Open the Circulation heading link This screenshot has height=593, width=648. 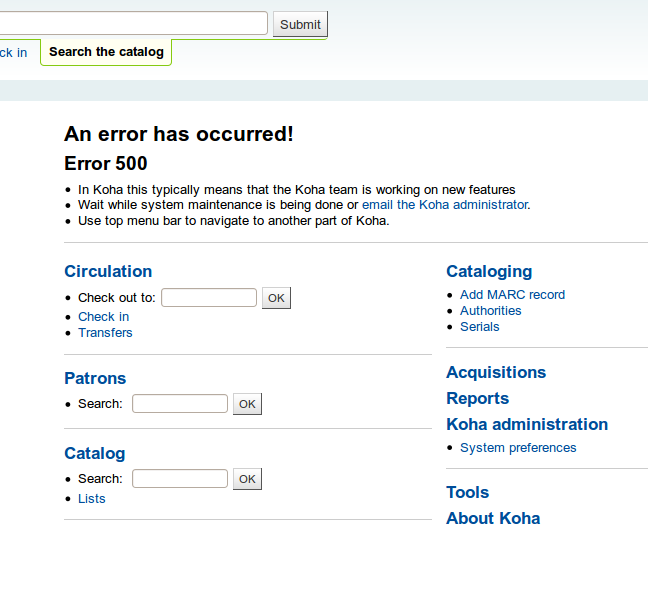pyautogui.click(x=108, y=271)
